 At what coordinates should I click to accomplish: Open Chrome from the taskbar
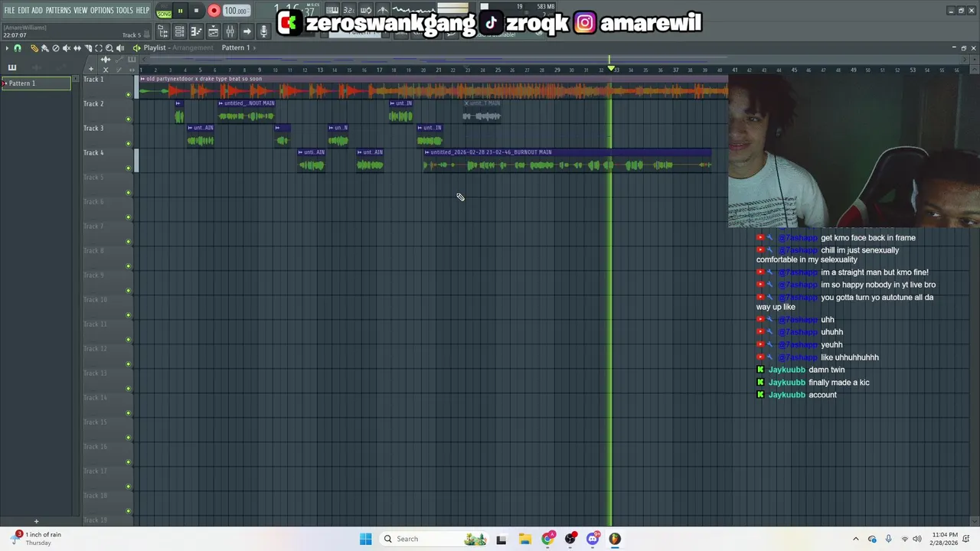547,539
